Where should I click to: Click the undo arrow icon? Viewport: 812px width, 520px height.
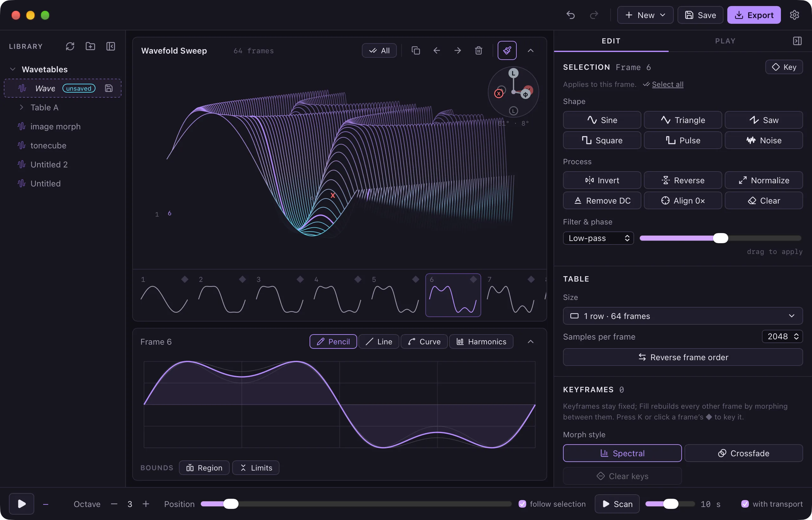571,15
